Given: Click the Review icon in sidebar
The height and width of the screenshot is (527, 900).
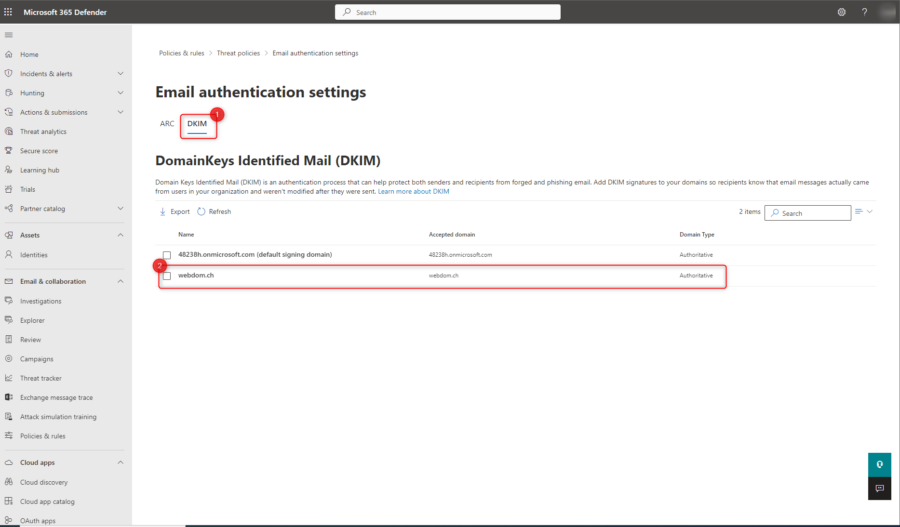Looking at the screenshot, I should 9,339.
